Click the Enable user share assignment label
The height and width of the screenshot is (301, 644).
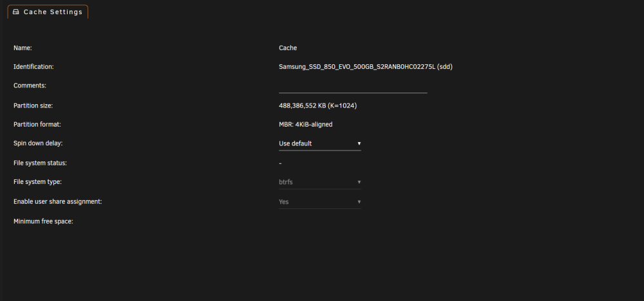(x=58, y=202)
